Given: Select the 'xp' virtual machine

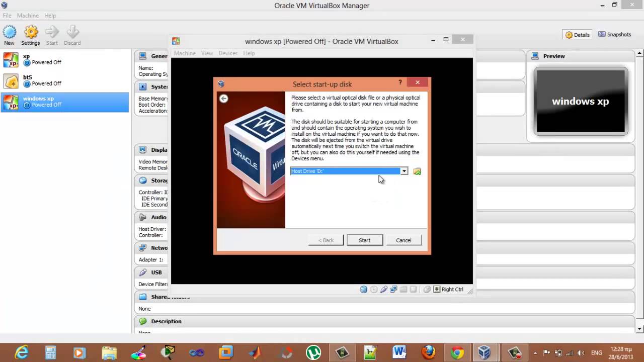Looking at the screenshot, I should [x=65, y=59].
